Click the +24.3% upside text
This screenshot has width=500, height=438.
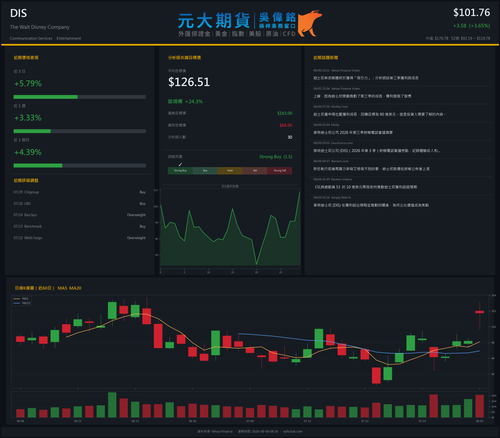tap(194, 101)
